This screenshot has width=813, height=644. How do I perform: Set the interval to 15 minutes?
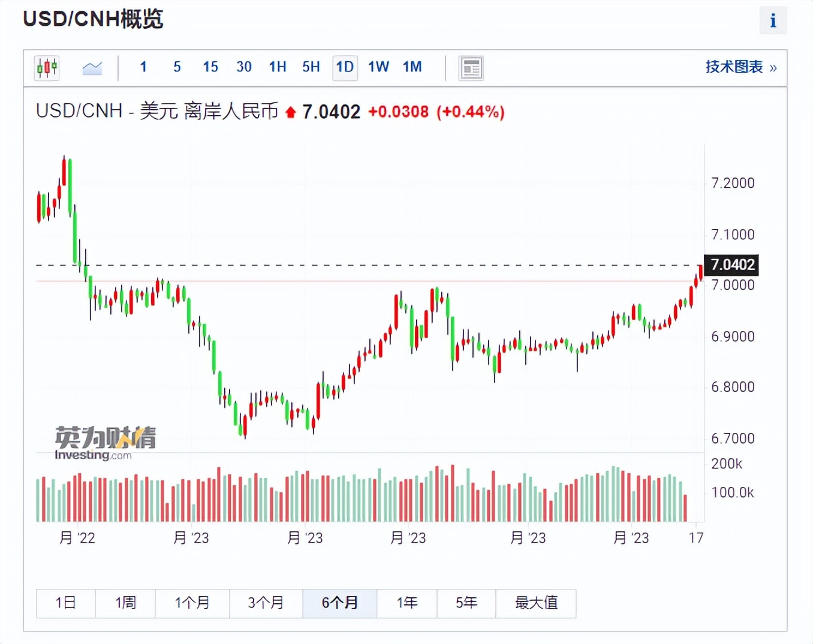210,67
